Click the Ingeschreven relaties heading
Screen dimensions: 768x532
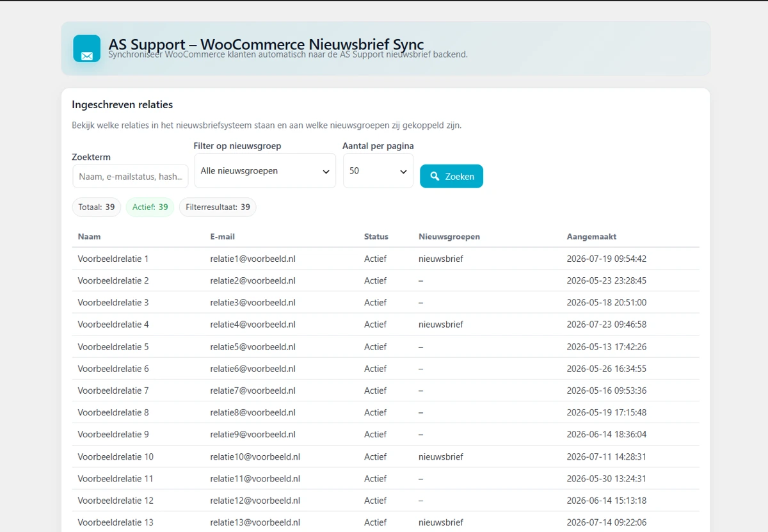pyautogui.click(x=122, y=104)
